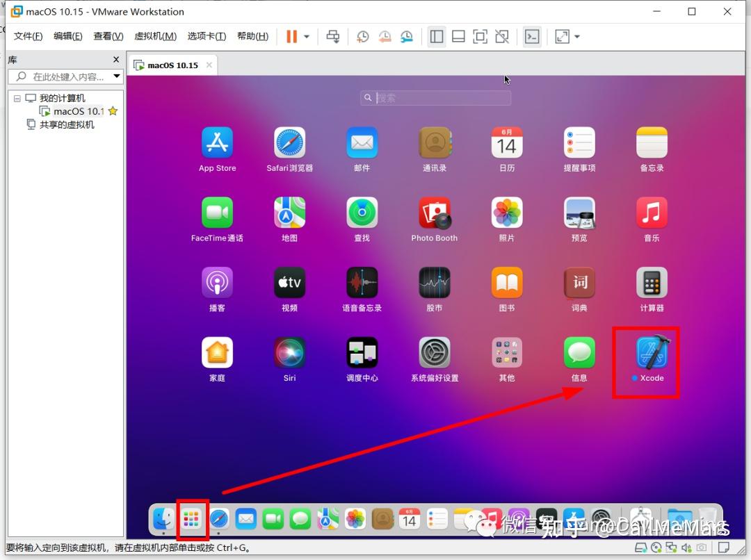This screenshot has width=751, height=560.
Task: Click Finder icon in the Dock
Action: [x=163, y=519]
